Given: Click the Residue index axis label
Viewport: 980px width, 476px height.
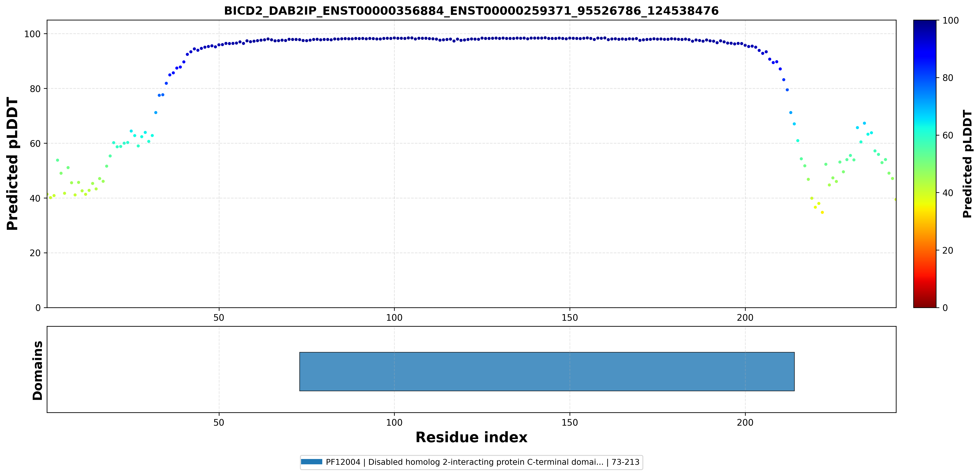Looking at the screenshot, I should [471, 438].
